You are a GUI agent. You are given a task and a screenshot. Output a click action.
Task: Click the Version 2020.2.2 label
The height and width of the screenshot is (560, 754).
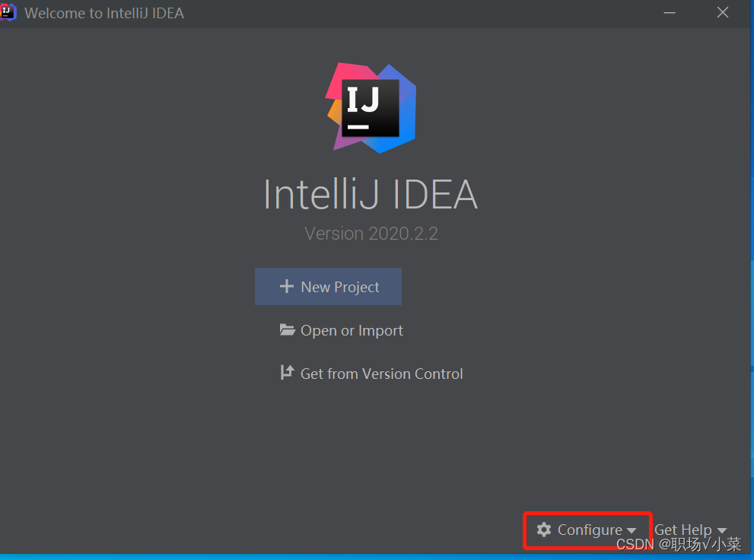[371, 234]
